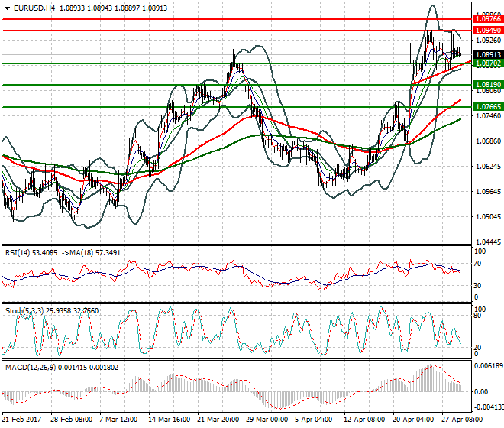Select the 1.05045 price scale value

[x=488, y=217]
